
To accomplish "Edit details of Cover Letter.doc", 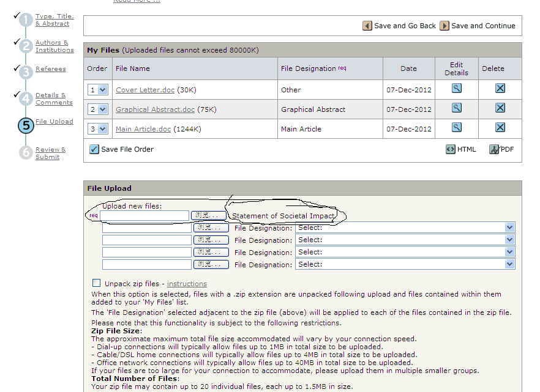I will point(456,89).
